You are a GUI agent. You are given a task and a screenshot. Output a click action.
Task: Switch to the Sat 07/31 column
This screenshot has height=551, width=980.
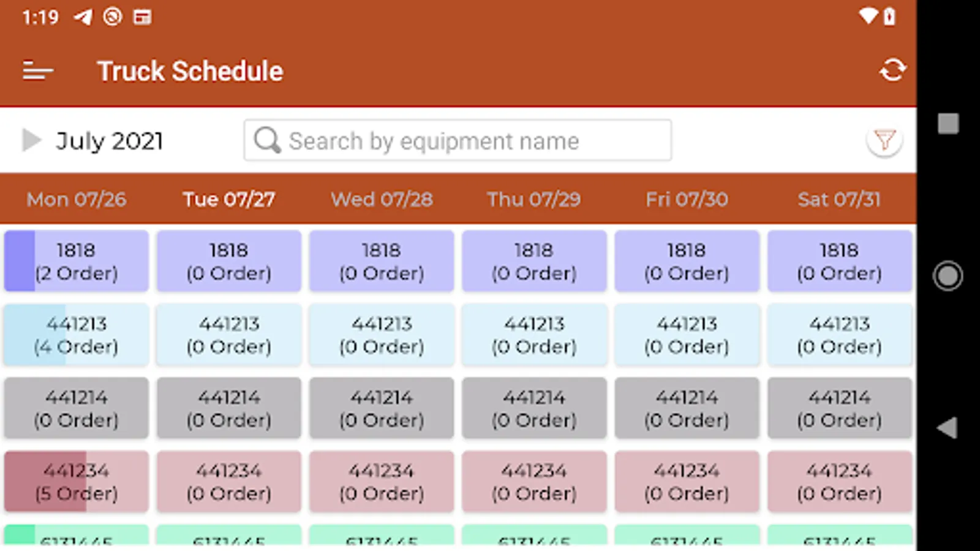pos(839,199)
